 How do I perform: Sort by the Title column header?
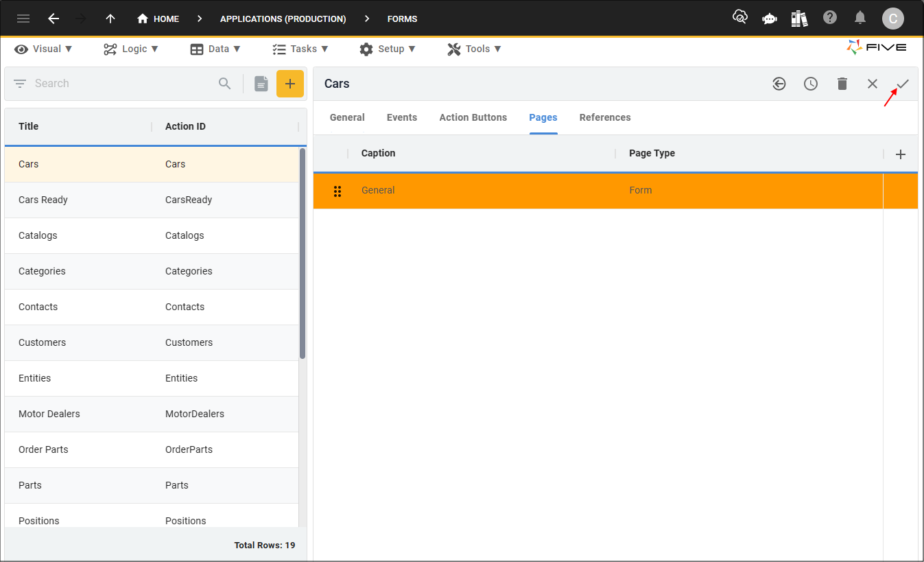coord(29,126)
